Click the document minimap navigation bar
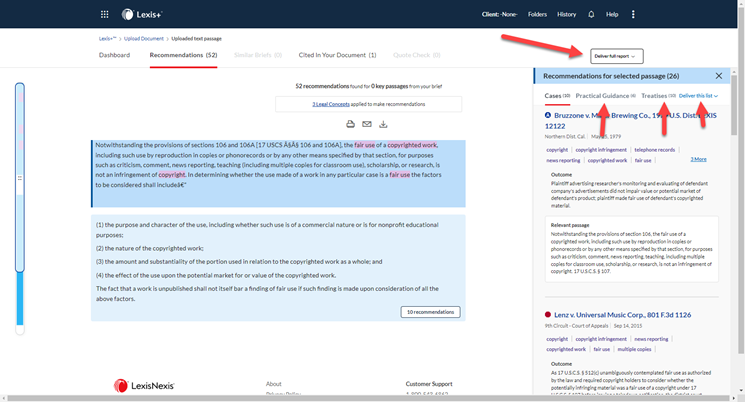The image size is (745, 402). [x=19, y=209]
